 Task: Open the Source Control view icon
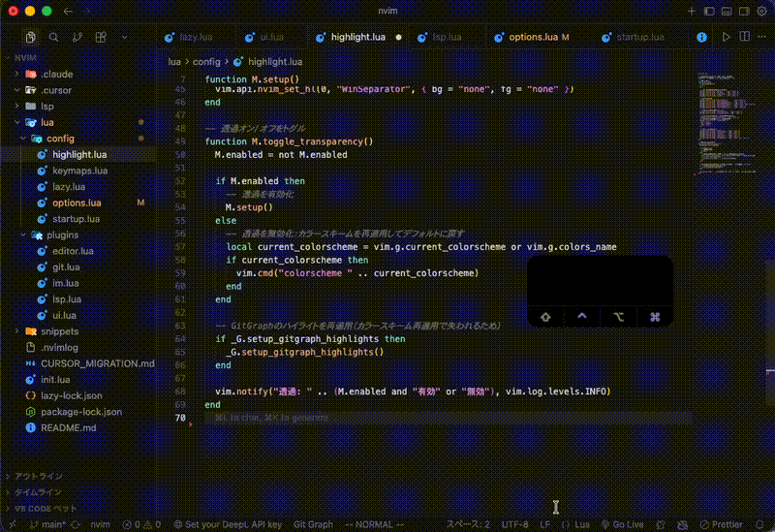tap(77, 38)
